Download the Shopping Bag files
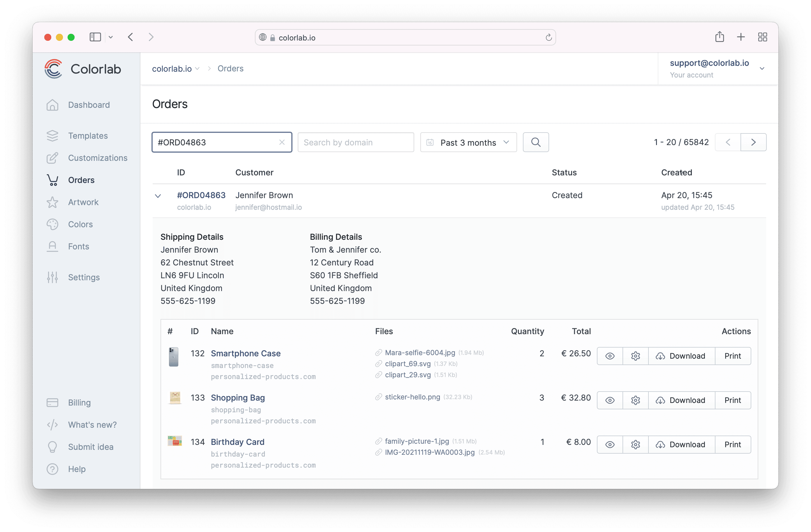 pyautogui.click(x=681, y=400)
